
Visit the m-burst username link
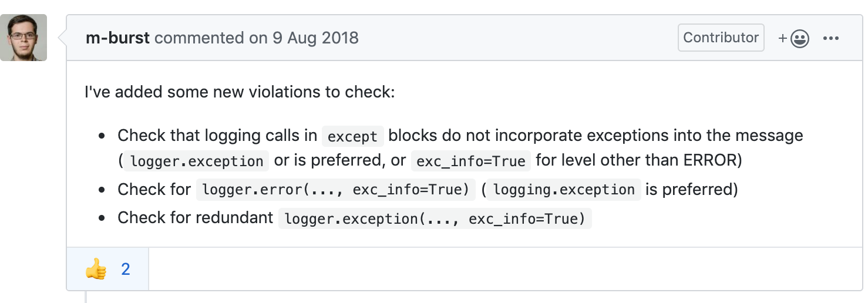coord(117,38)
